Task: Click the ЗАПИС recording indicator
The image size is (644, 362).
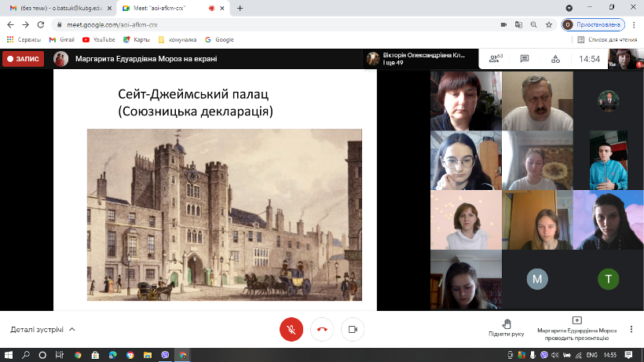Action: tap(23, 59)
